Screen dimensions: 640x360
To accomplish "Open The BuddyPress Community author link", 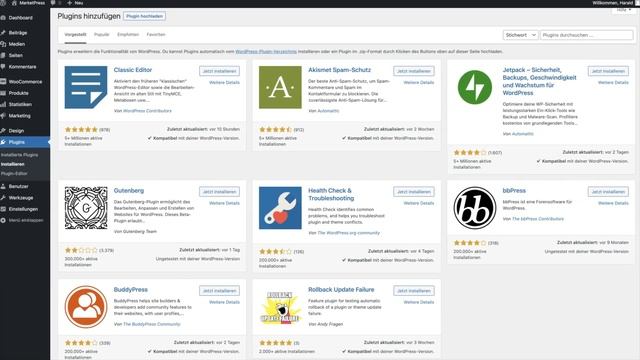I will tap(151, 324).
